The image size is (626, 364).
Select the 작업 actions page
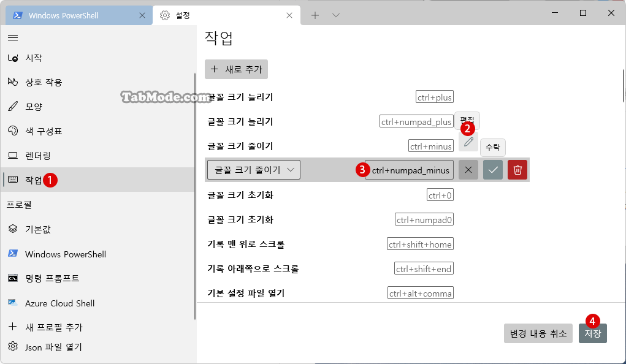(98, 180)
